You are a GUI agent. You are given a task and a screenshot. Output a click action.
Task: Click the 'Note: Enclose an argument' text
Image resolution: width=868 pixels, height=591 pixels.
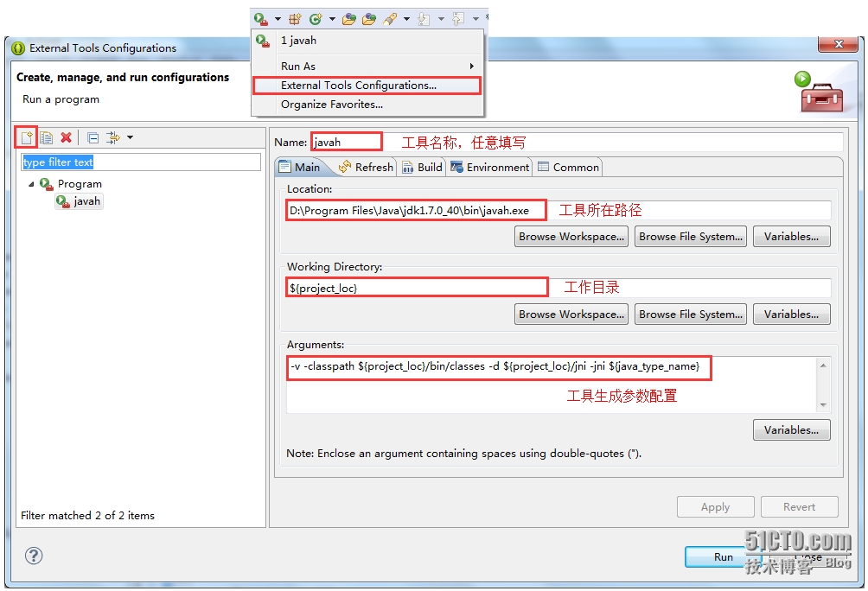(x=464, y=454)
